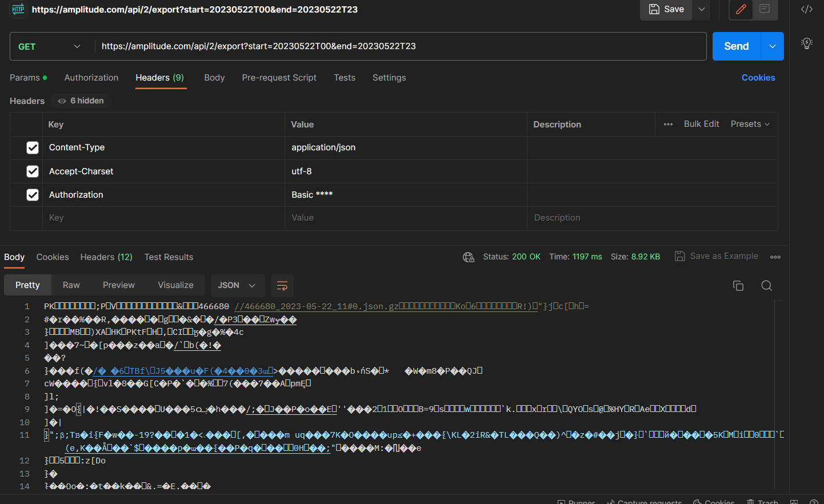Uncheck the Accept-Charset header checkbox
Image resolution: width=824 pixels, height=504 pixels.
click(x=33, y=171)
